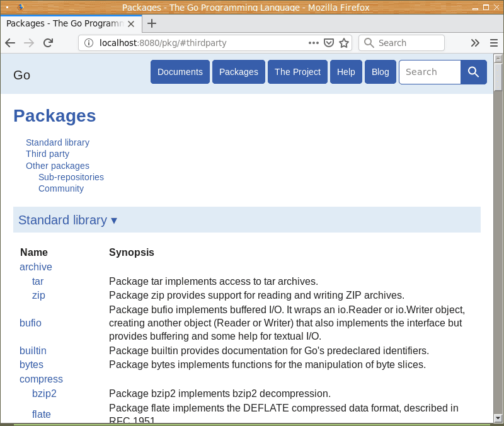This screenshot has height=426, width=504.
Task: Click the vertical scrollbar thumb
Action: coord(498,77)
